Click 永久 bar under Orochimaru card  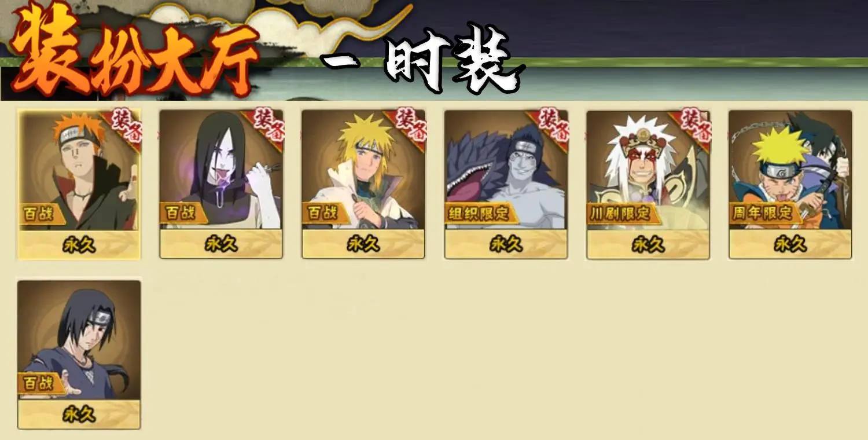pos(221,244)
